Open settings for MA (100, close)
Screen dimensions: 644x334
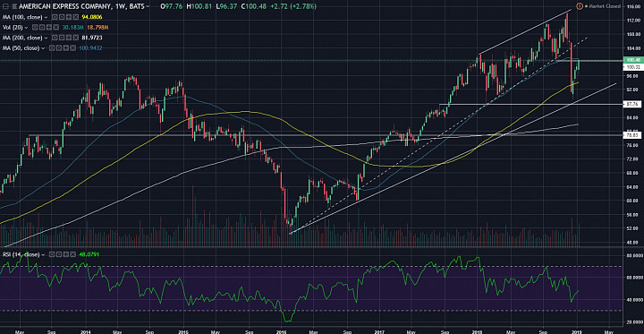pos(62,17)
